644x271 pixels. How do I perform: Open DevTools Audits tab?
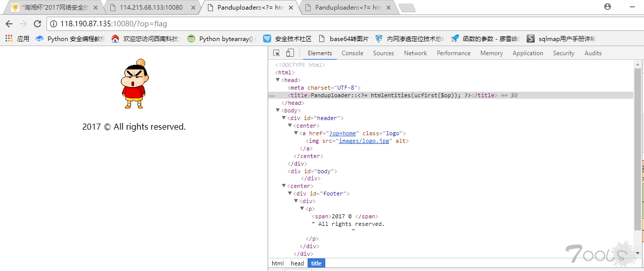click(593, 53)
